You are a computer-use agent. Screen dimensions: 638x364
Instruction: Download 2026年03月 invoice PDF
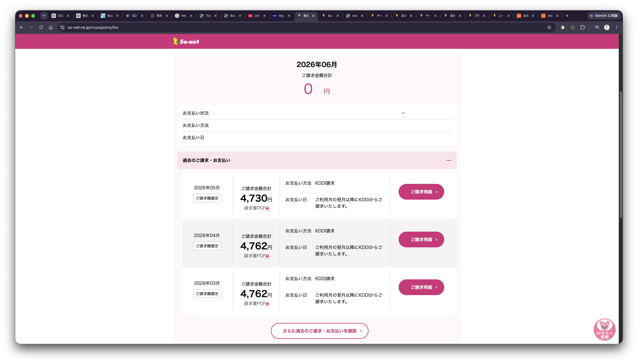(x=256, y=304)
